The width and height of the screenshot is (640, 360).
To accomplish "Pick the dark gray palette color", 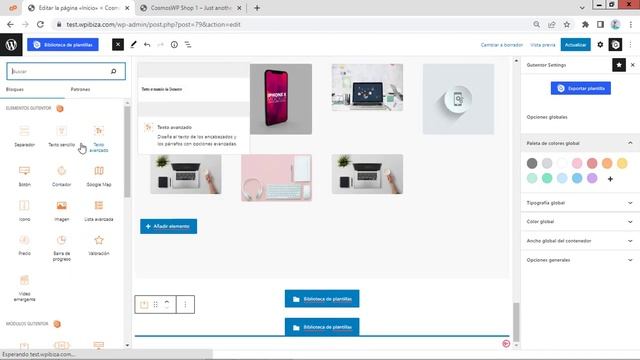I will click(x=532, y=163).
